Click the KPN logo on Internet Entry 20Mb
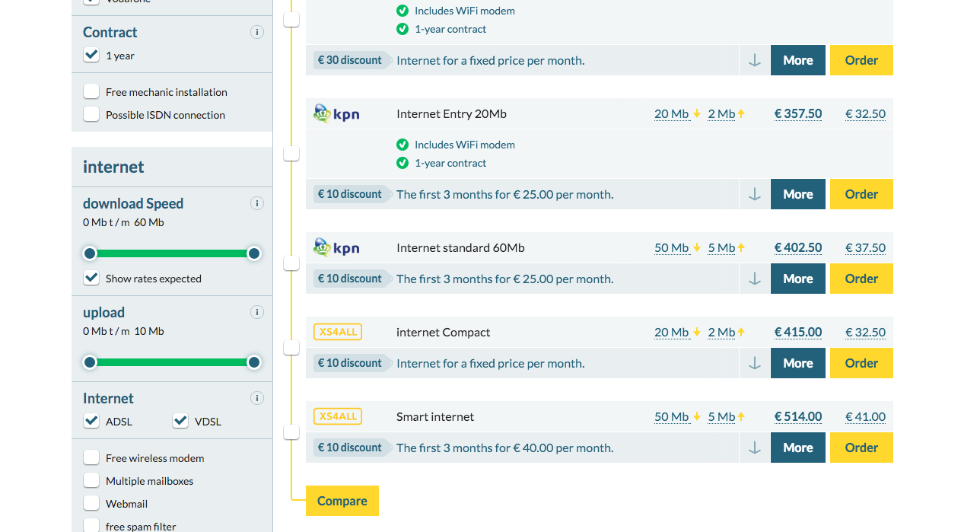980x532 pixels. coord(336,114)
